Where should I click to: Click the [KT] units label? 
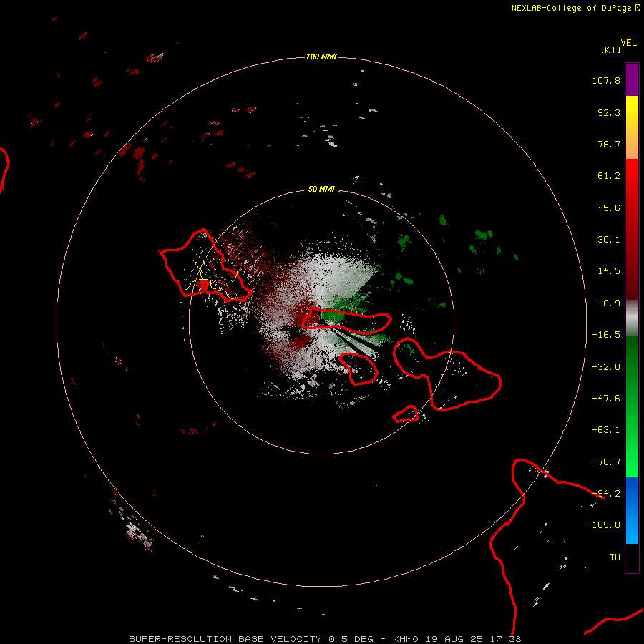(610, 49)
